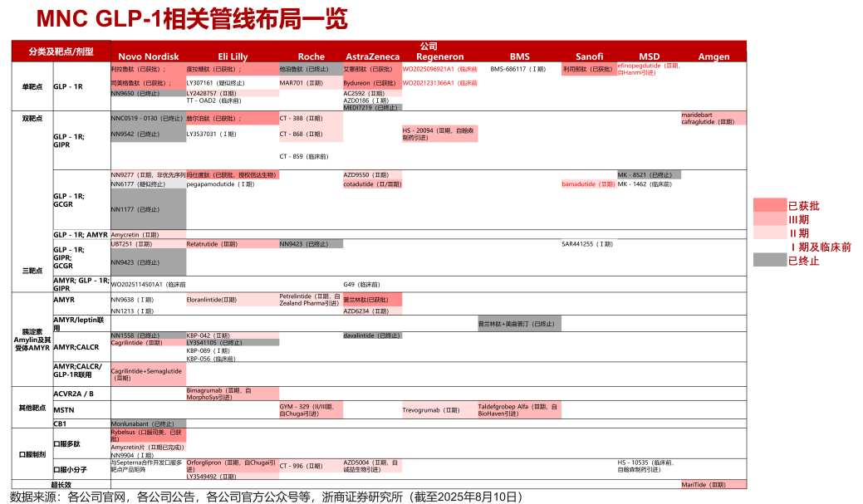
Task: Click the bamadutide cell under Sanofi
Action: pyautogui.click(x=588, y=184)
